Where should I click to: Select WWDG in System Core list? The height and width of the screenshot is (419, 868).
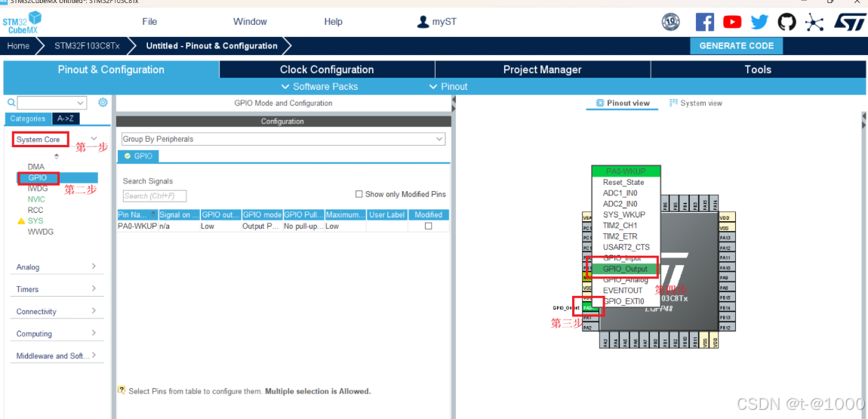(41, 232)
